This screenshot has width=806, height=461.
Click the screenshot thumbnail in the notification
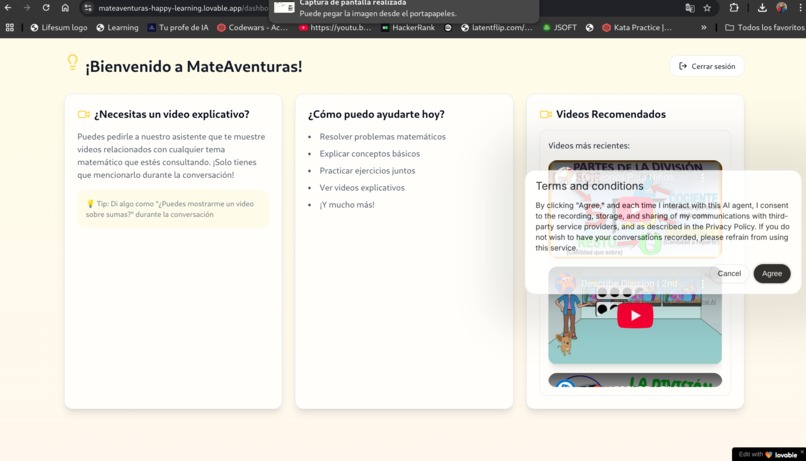pyautogui.click(x=284, y=7)
